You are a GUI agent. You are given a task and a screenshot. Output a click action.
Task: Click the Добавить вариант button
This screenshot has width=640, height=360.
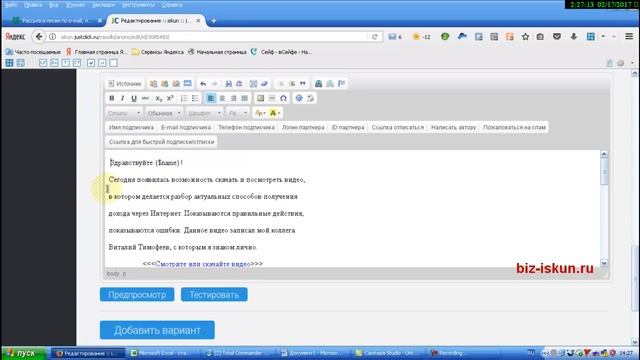pos(157,330)
